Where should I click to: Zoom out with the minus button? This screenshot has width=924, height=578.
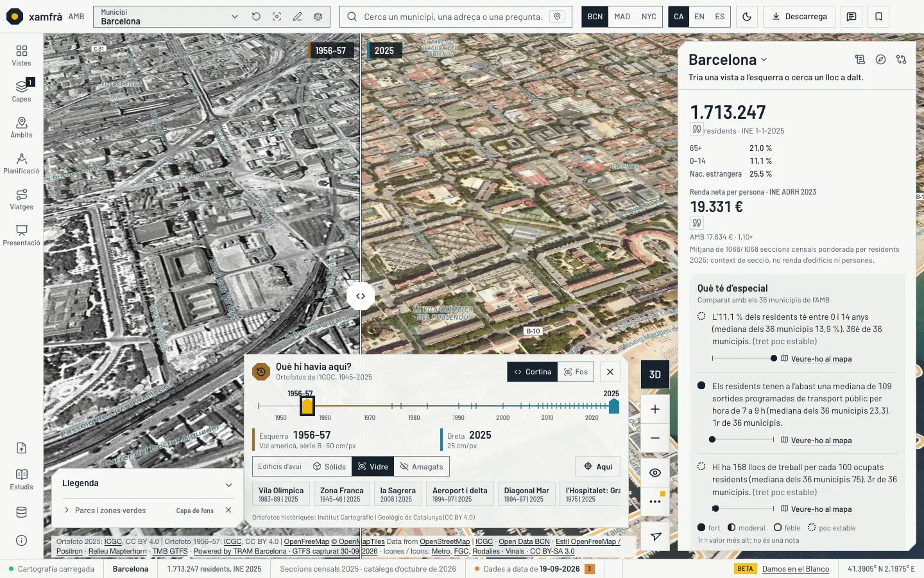pyautogui.click(x=655, y=438)
